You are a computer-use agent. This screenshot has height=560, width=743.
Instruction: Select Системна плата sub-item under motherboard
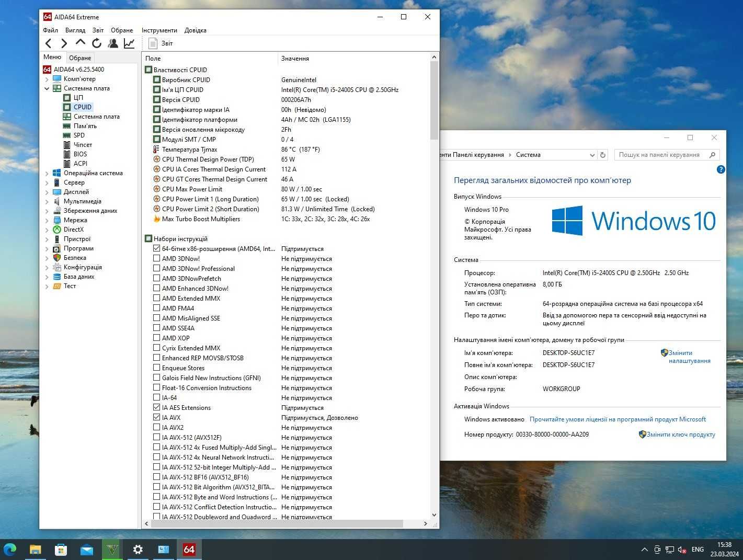click(96, 117)
